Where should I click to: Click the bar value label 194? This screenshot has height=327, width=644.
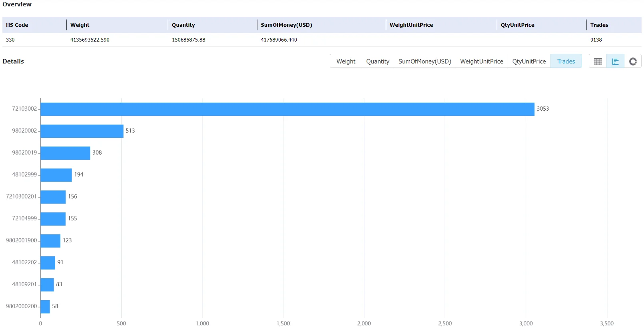(x=79, y=174)
